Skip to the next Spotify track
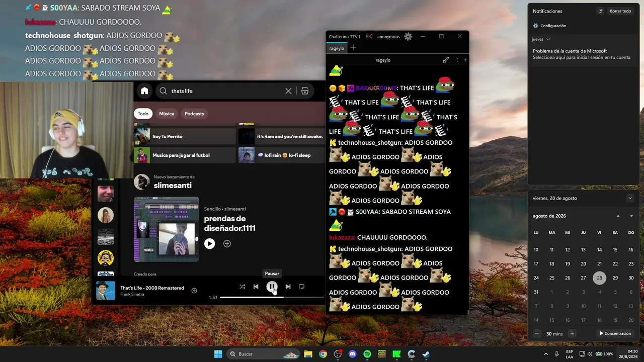 click(288, 287)
